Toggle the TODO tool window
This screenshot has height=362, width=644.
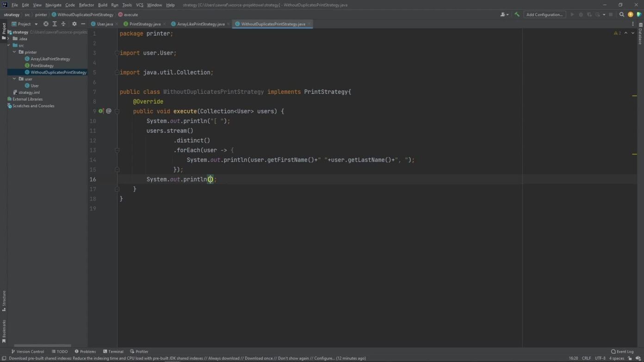pyautogui.click(x=60, y=352)
